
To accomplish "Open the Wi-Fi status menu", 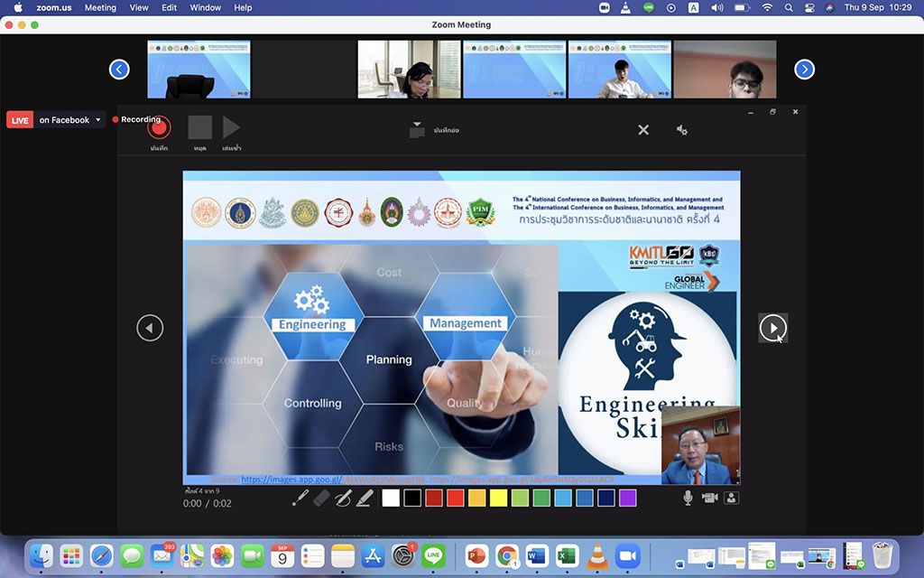I will click(767, 7).
